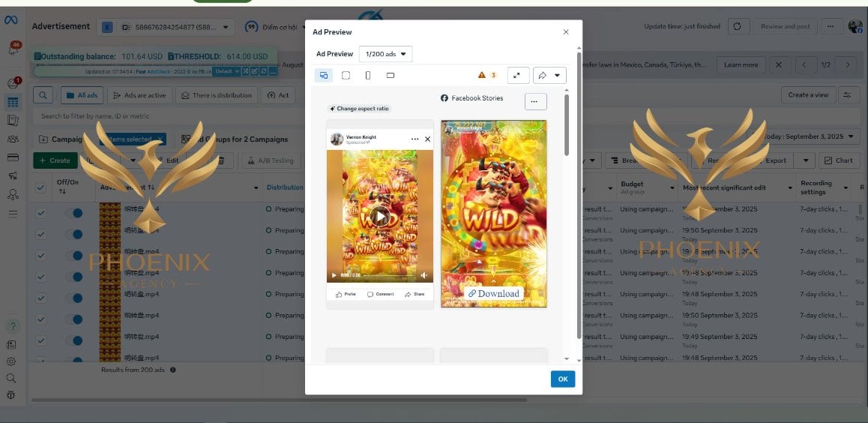
Task: Open the 'Default' dropdown in Fast AdsCheck bar
Action: (x=227, y=71)
